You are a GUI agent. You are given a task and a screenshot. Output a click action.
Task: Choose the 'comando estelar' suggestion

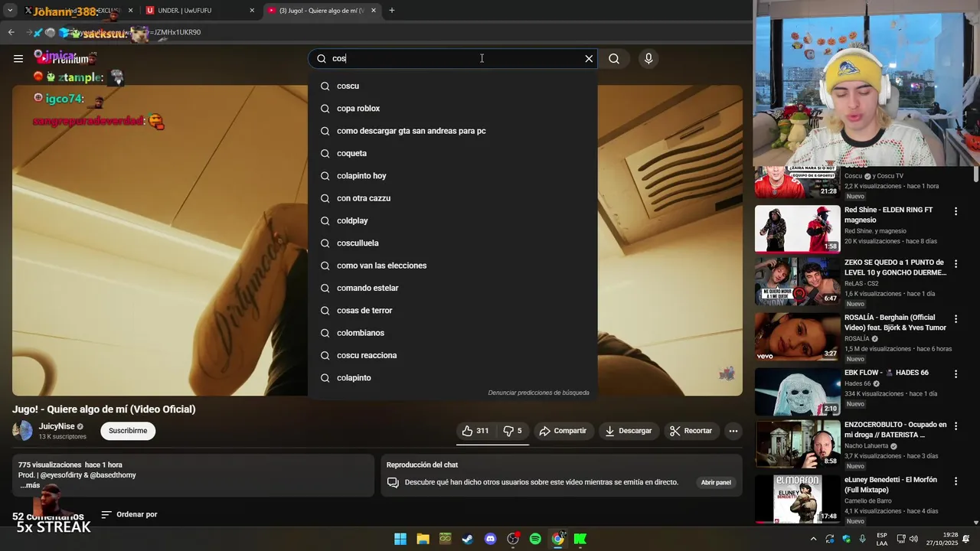click(x=452, y=288)
